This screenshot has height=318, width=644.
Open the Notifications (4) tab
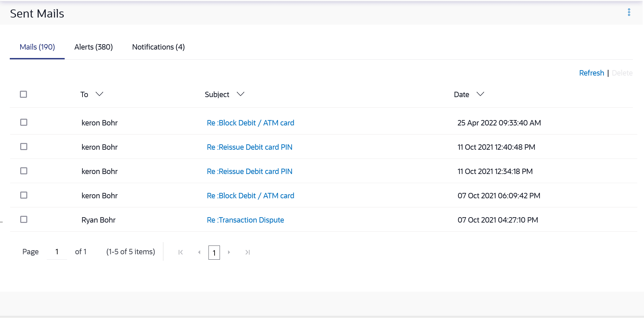pos(158,47)
